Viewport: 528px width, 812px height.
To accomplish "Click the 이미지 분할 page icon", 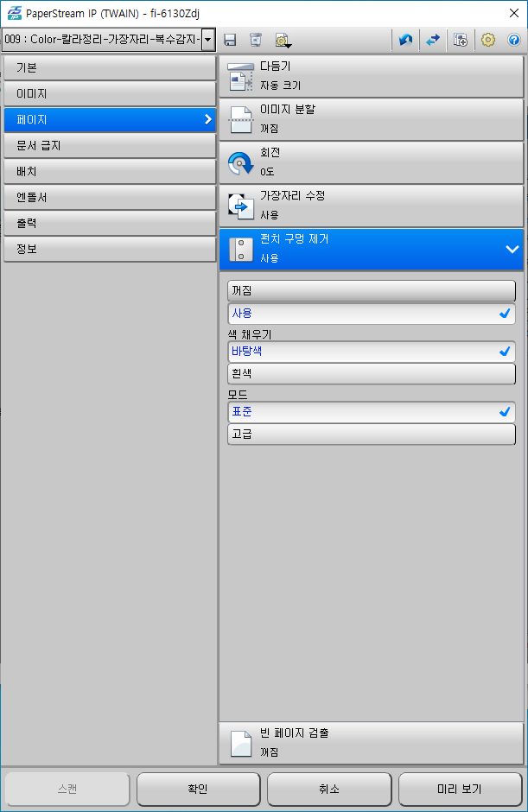I will pyautogui.click(x=240, y=119).
